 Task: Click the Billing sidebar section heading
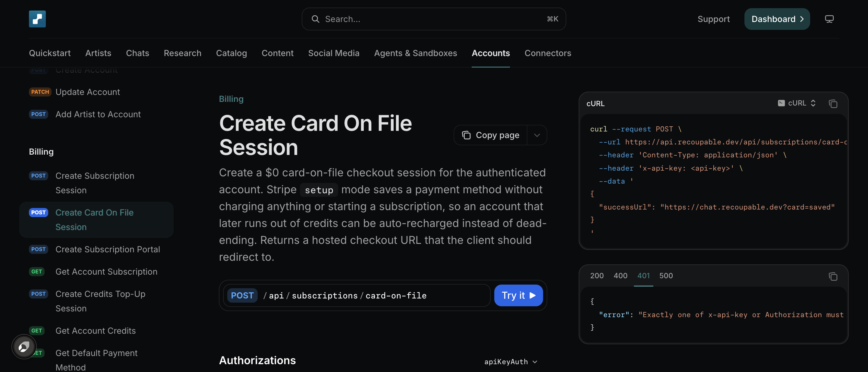pos(41,152)
